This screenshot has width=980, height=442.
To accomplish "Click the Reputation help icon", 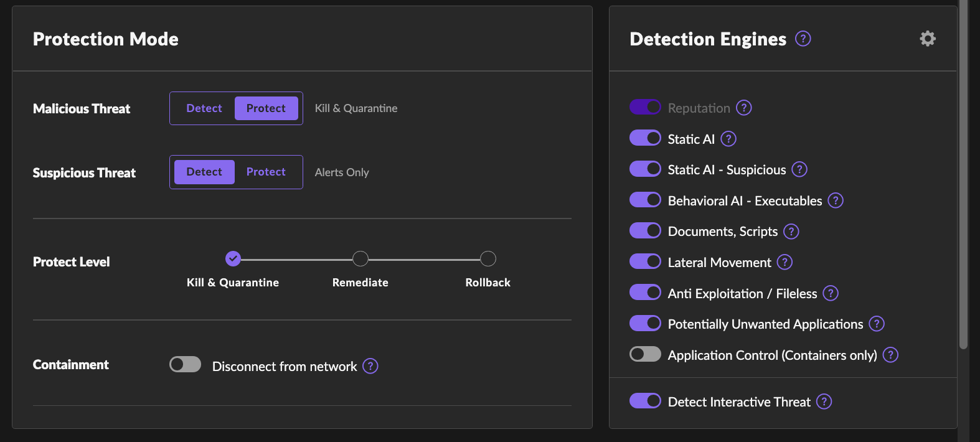I will pos(743,108).
